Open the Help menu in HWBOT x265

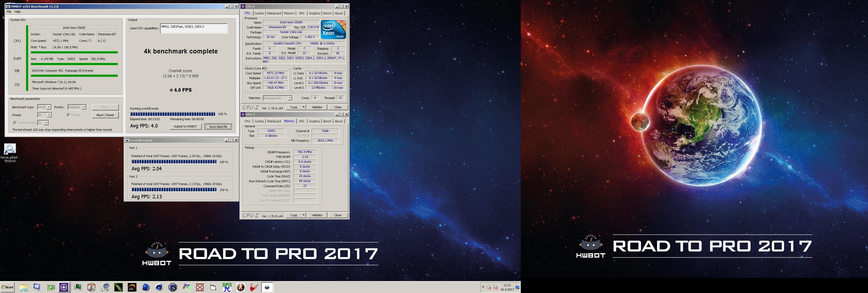pyautogui.click(x=18, y=12)
